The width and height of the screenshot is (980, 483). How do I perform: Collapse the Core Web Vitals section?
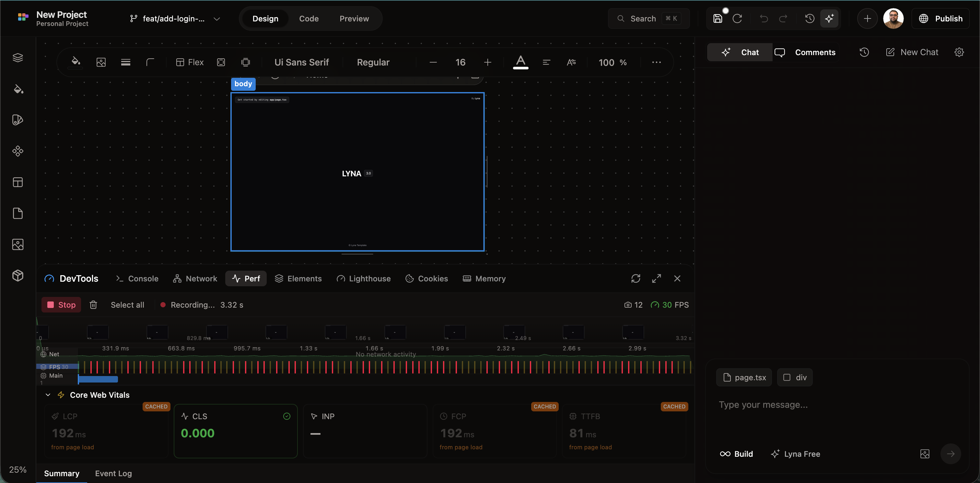[x=48, y=395]
